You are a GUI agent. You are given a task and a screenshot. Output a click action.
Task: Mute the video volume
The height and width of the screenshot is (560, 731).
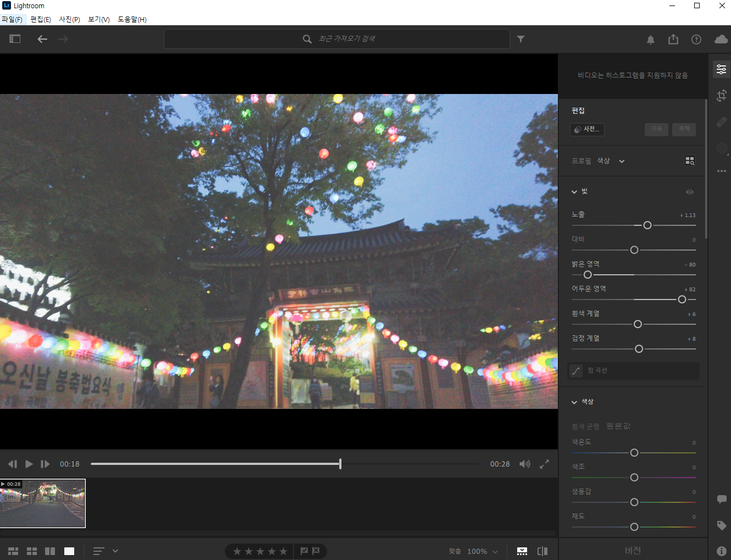click(525, 464)
